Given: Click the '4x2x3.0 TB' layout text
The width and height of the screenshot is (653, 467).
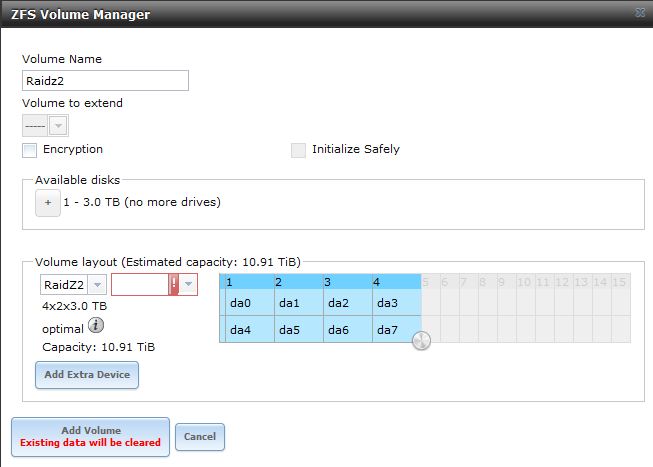Looking at the screenshot, I should (75, 306).
